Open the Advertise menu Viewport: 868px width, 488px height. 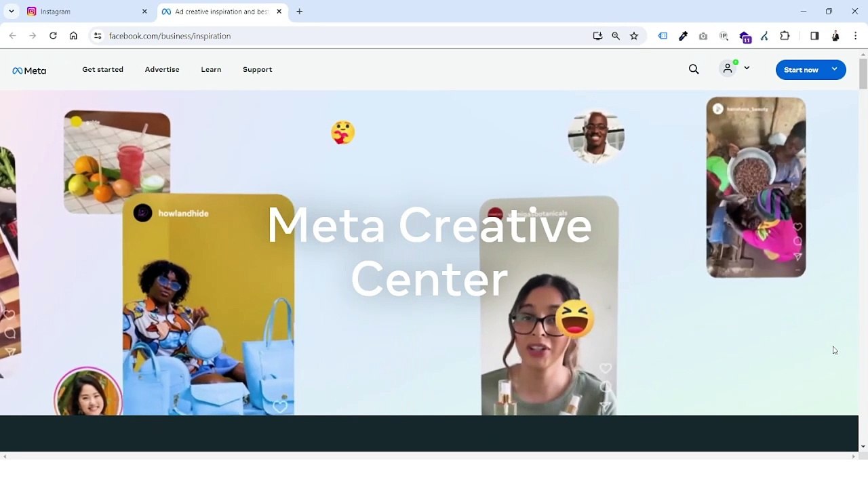(162, 69)
